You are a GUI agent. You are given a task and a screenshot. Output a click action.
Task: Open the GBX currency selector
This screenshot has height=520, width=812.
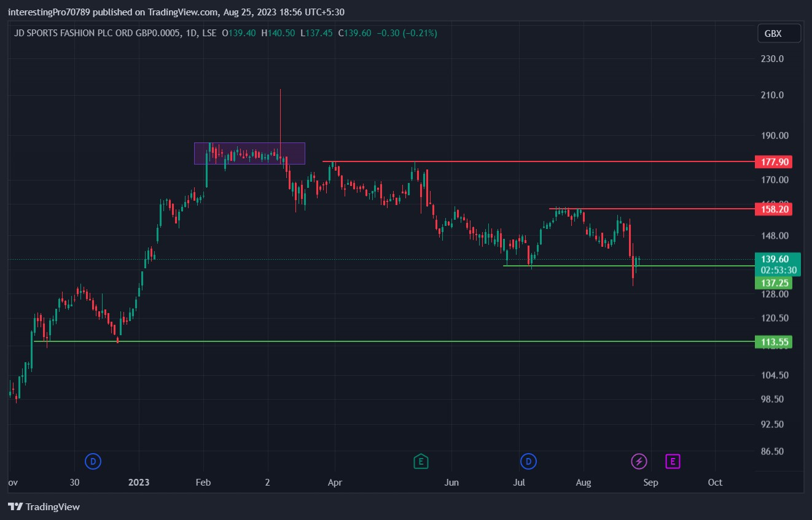[x=779, y=34]
